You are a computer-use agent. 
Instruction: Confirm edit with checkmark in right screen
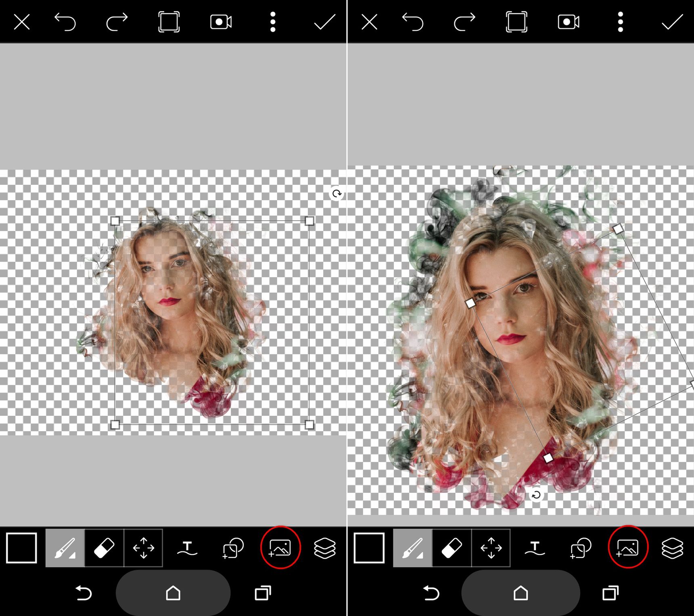tap(672, 22)
